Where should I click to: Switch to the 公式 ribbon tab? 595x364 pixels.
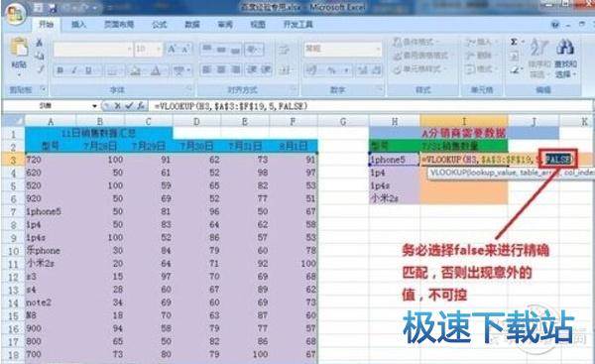point(159,25)
